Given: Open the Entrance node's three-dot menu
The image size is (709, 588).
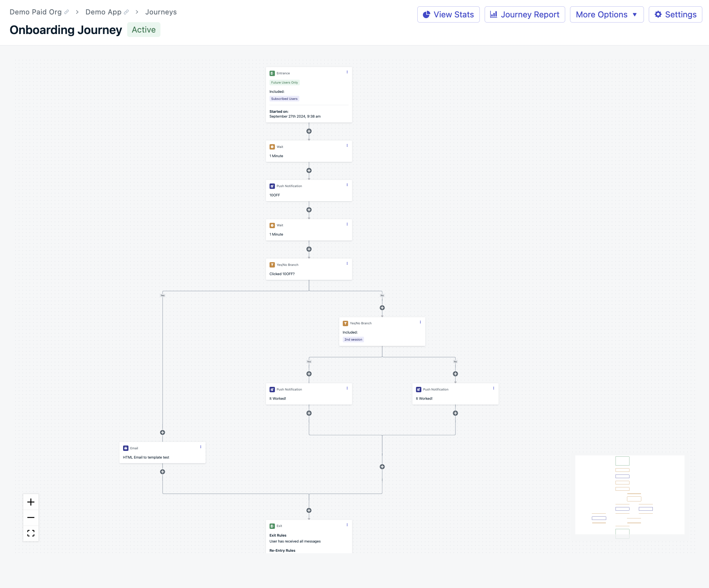Looking at the screenshot, I should [x=347, y=72].
